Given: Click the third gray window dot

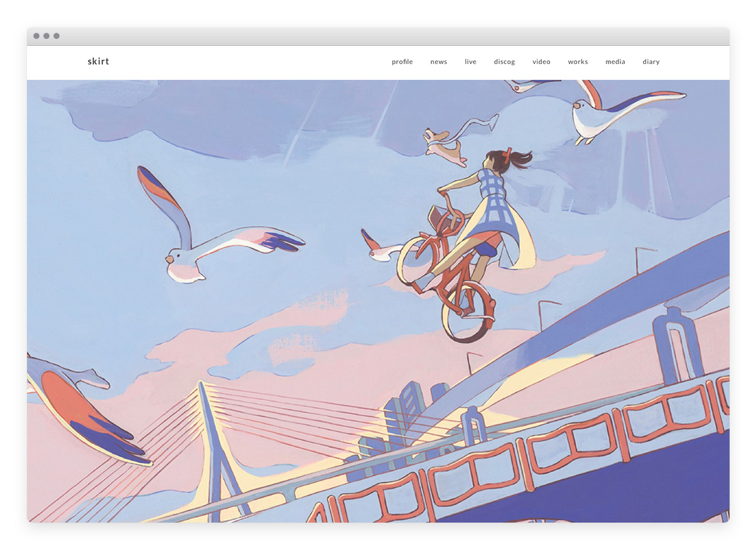Looking at the screenshot, I should [57, 36].
